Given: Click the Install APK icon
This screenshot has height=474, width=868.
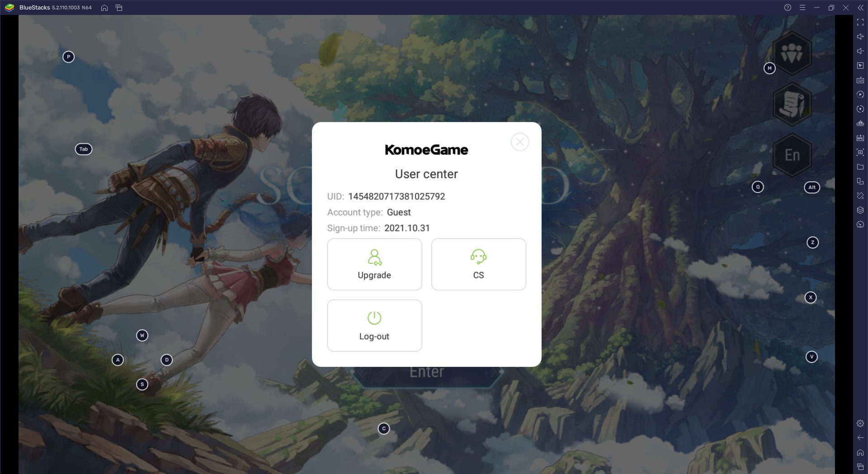Looking at the screenshot, I should (x=860, y=138).
